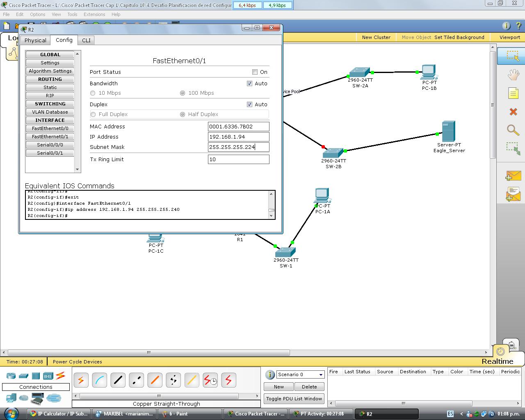Pick the Serial DTE red cable
525x420 pixels.
point(228,380)
